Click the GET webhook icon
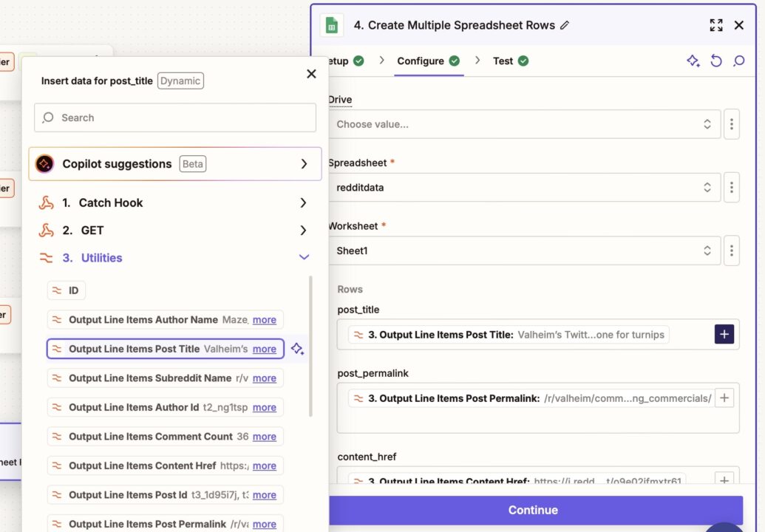This screenshot has height=532, width=765. coord(46,230)
